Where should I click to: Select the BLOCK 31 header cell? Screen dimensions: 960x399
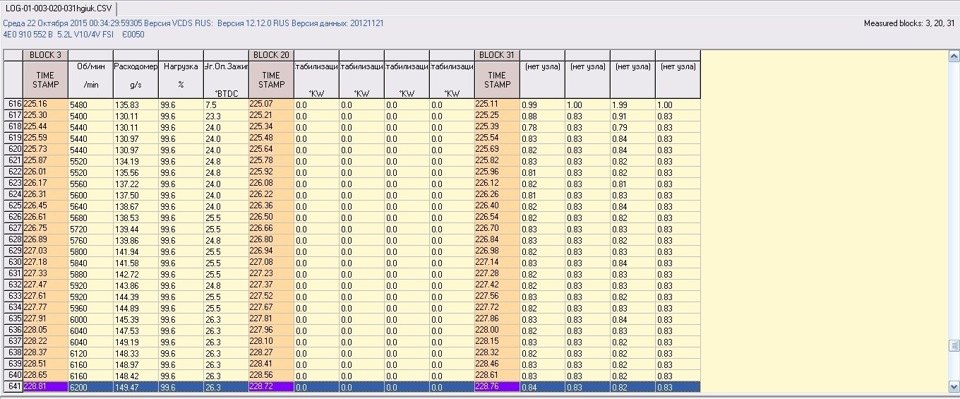[497, 55]
